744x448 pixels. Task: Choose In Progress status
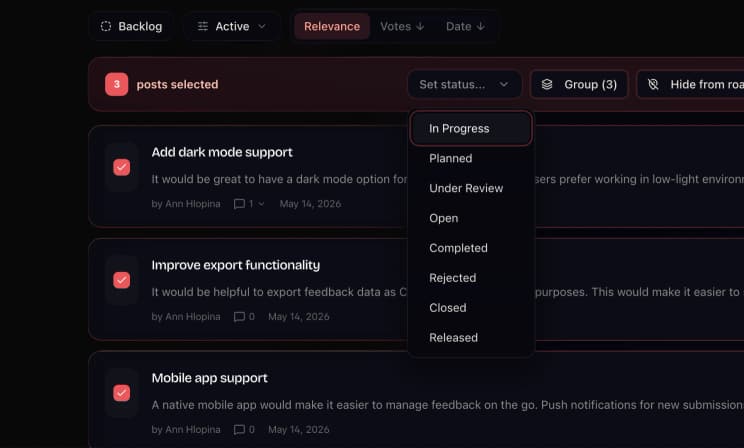(x=471, y=129)
